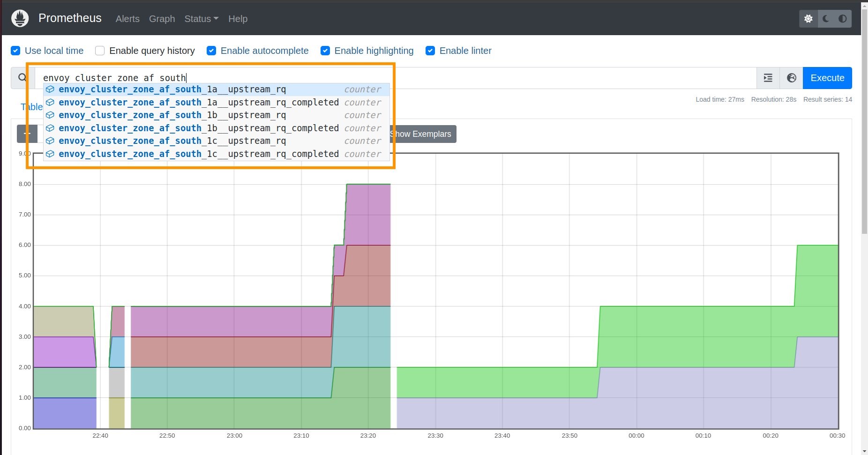Execute the query
This screenshot has width=868, height=455.
click(x=827, y=78)
